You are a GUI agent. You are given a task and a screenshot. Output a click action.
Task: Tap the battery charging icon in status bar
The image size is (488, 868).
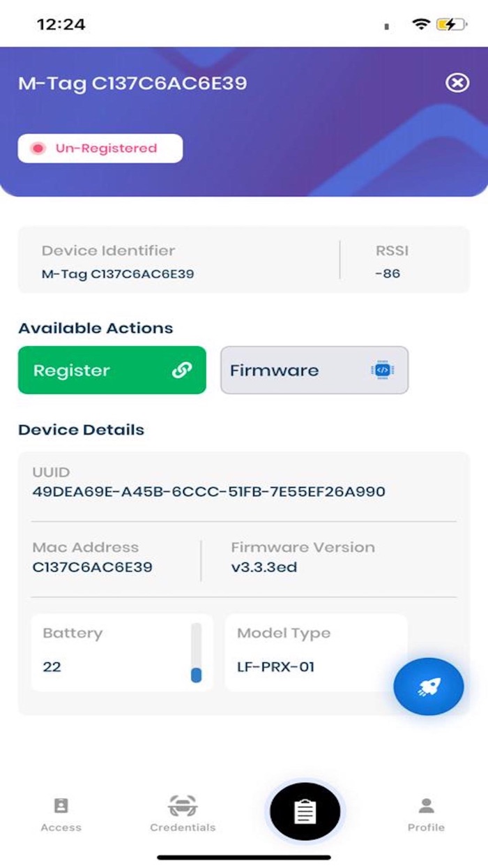(x=450, y=24)
